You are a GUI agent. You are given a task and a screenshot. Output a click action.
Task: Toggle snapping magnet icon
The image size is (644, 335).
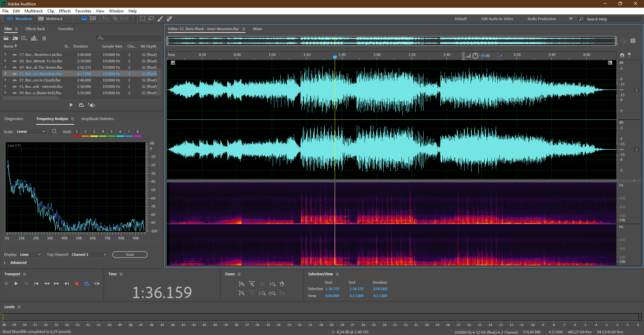pyautogui.click(x=622, y=55)
